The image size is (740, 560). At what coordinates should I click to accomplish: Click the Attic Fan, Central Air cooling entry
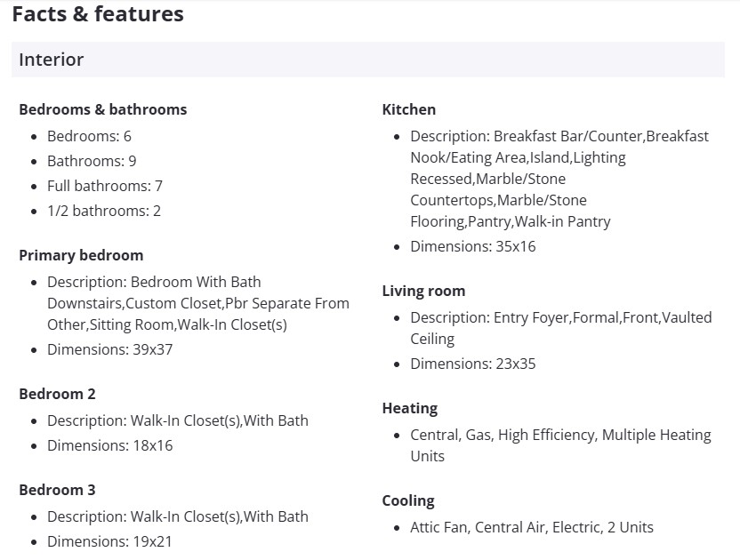coord(532,527)
